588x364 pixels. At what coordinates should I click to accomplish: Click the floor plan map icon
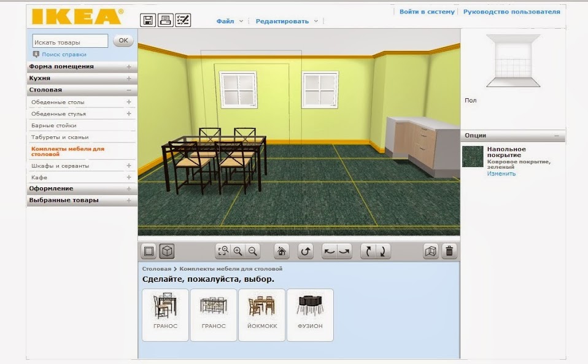431,251
